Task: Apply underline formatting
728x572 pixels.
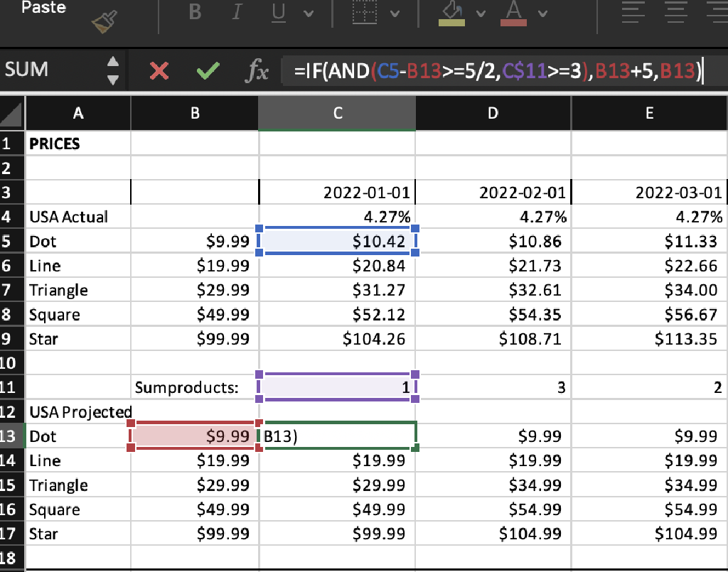Action: coord(277,13)
